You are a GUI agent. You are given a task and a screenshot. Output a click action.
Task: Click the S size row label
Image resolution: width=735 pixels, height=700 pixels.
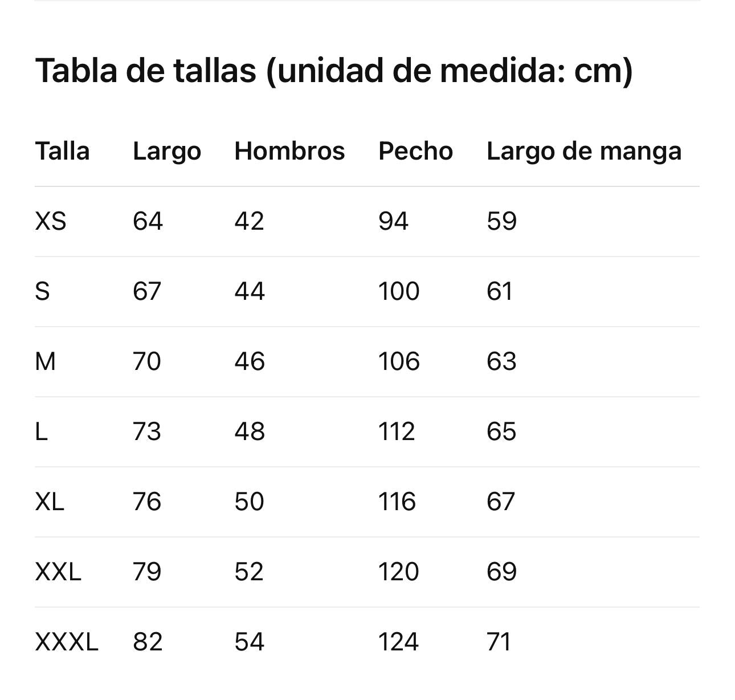coord(43,291)
